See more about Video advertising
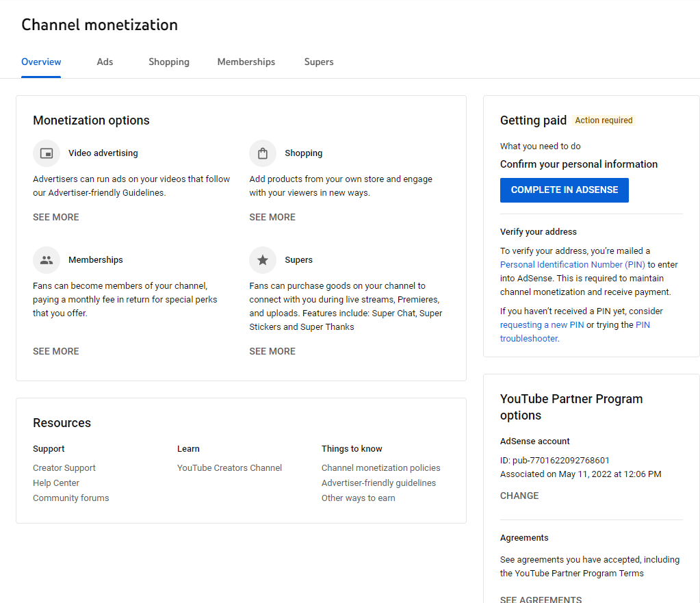Viewport: 700px width, 603px height. point(56,217)
